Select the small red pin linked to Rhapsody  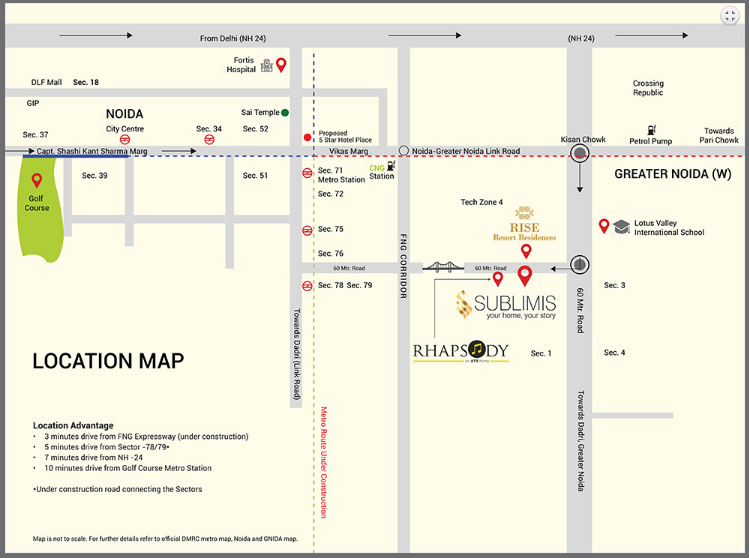498,279
